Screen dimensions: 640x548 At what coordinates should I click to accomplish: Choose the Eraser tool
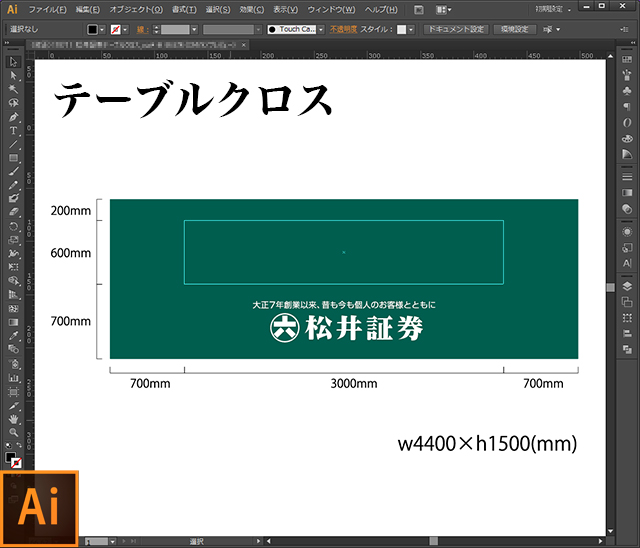13,212
